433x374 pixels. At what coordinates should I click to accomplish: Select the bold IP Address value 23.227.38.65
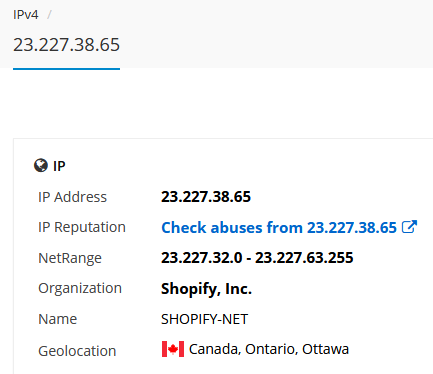[x=206, y=197]
